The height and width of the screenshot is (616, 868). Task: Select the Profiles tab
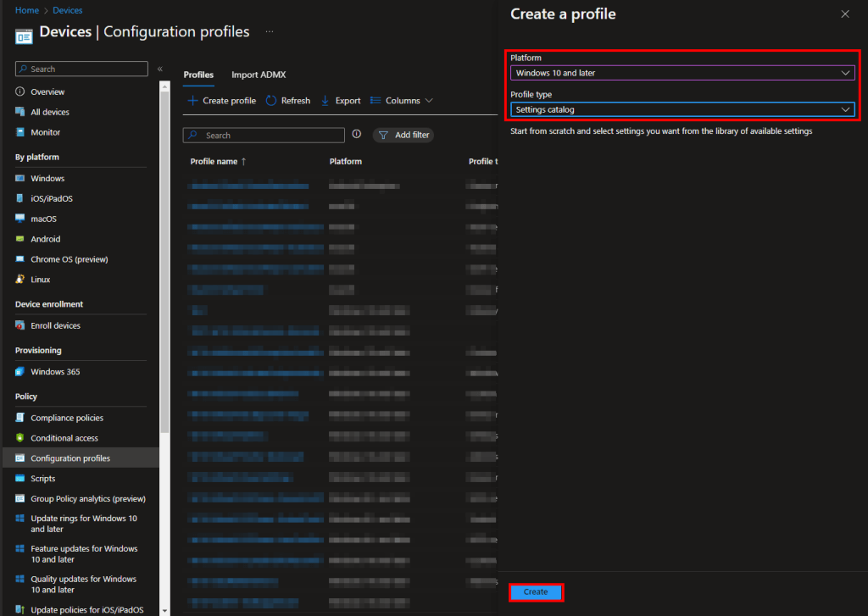click(198, 75)
